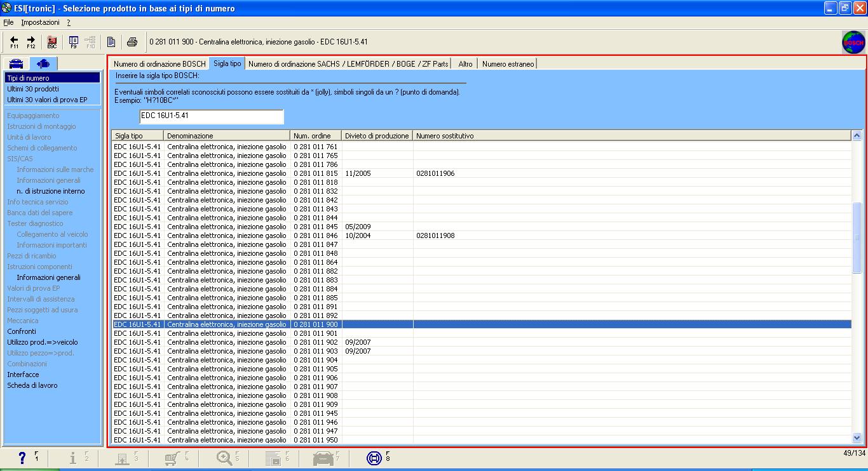Sort by Divieto di produzione column
868x471 pixels.
coord(377,136)
